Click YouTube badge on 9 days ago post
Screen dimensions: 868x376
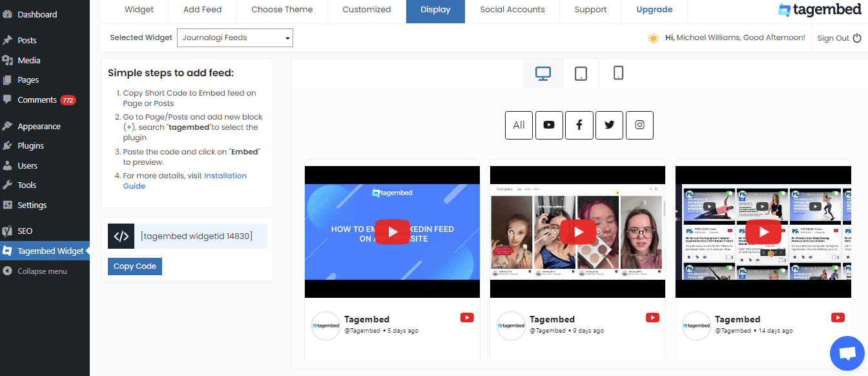[652, 317]
